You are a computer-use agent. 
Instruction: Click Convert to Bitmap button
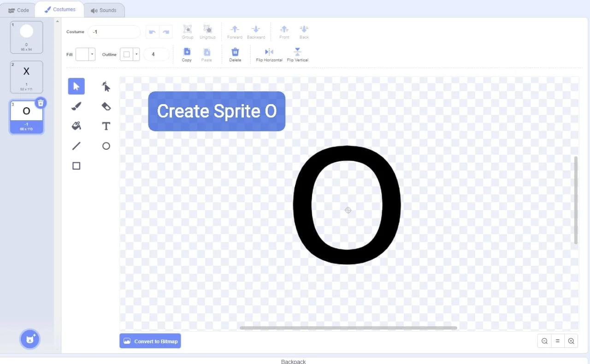coord(150,341)
